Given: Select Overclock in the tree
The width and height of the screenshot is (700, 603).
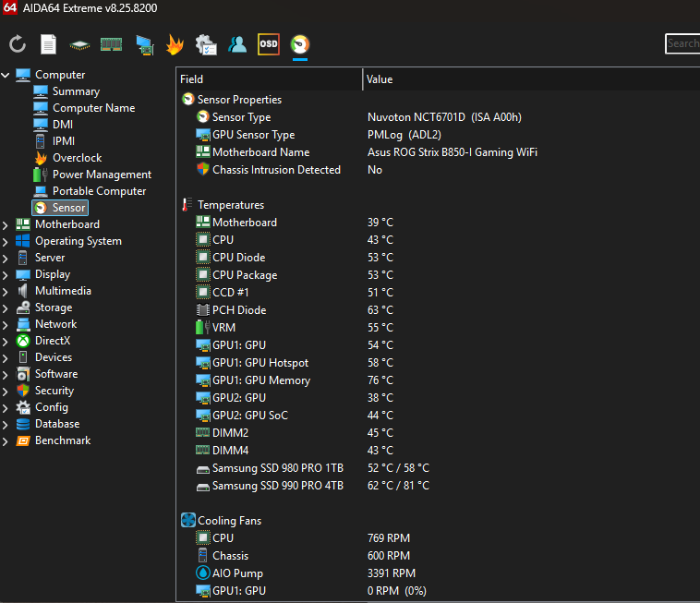Looking at the screenshot, I should 77,158.
